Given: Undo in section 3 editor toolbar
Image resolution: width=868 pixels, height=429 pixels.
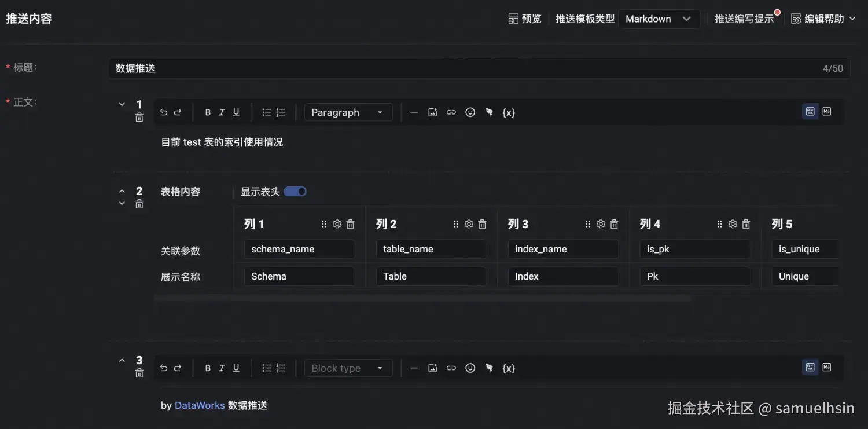Looking at the screenshot, I should (x=164, y=368).
